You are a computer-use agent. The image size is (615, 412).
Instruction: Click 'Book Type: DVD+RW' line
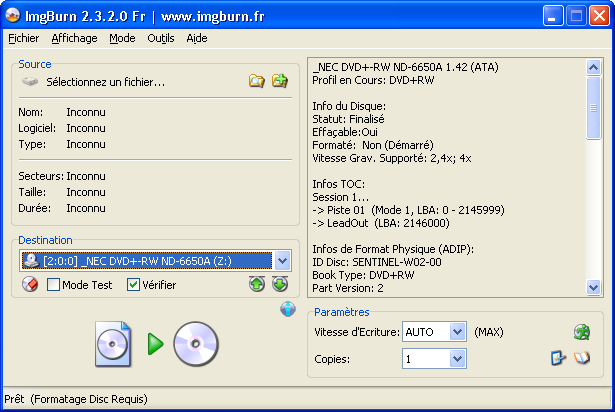(363, 275)
